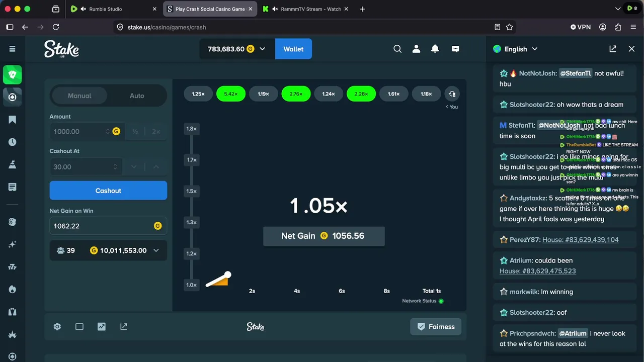Click the Network Status indicator

coord(423,301)
